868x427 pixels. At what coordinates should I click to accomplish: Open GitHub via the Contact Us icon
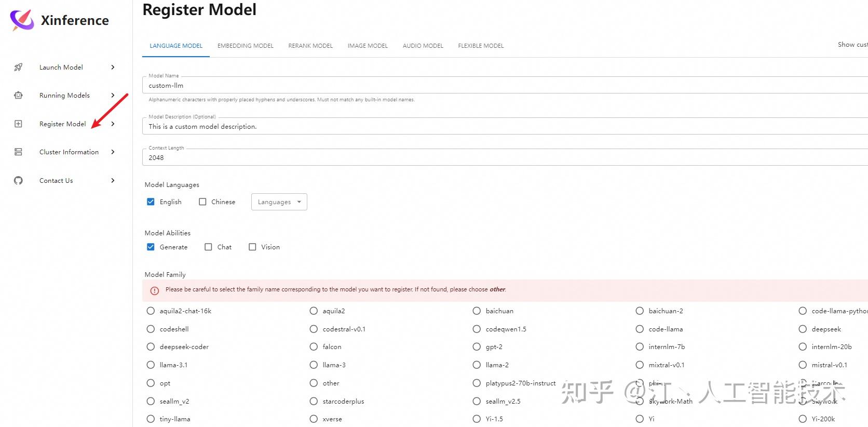(18, 180)
